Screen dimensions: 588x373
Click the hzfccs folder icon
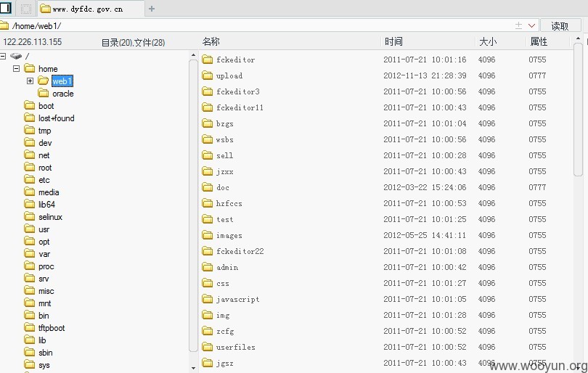tap(208, 203)
